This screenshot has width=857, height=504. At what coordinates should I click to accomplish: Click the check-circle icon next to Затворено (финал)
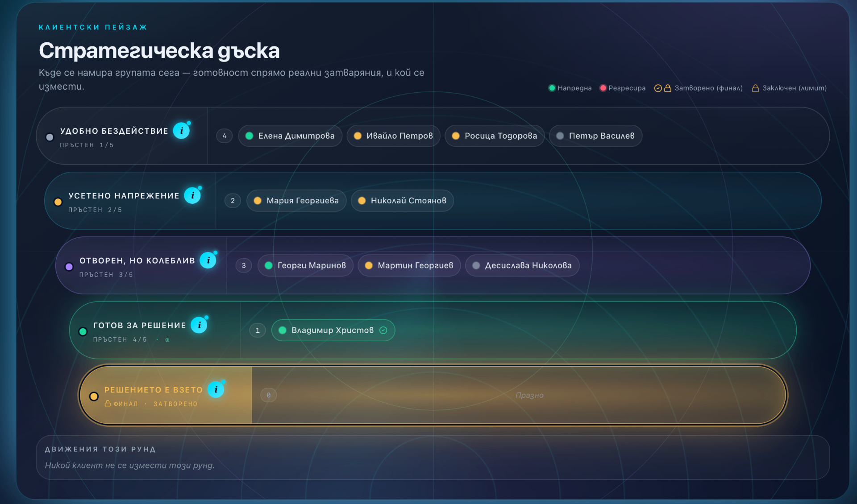point(658,88)
